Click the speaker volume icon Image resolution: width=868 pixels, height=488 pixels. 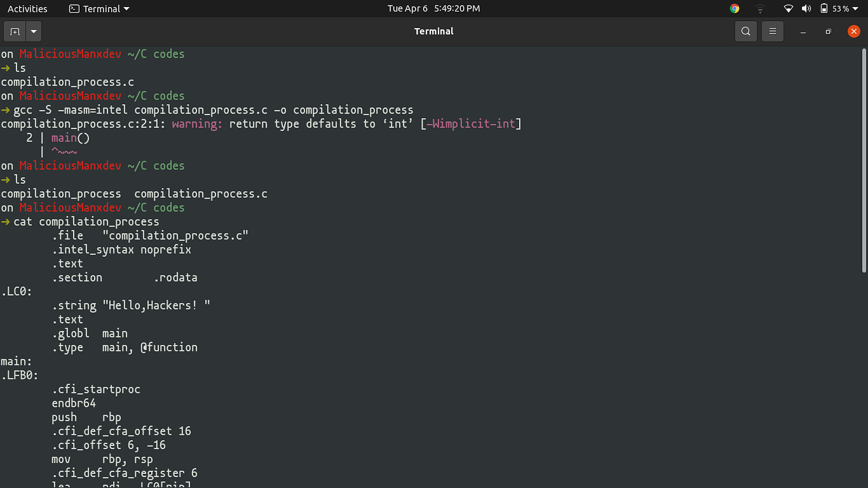pyautogui.click(x=806, y=8)
